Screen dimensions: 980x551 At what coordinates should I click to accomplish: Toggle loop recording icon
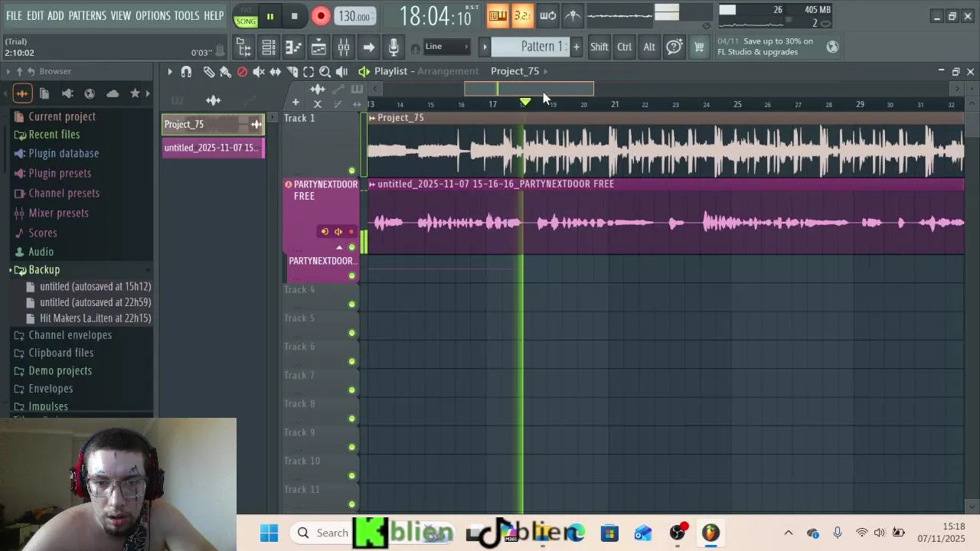click(547, 16)
